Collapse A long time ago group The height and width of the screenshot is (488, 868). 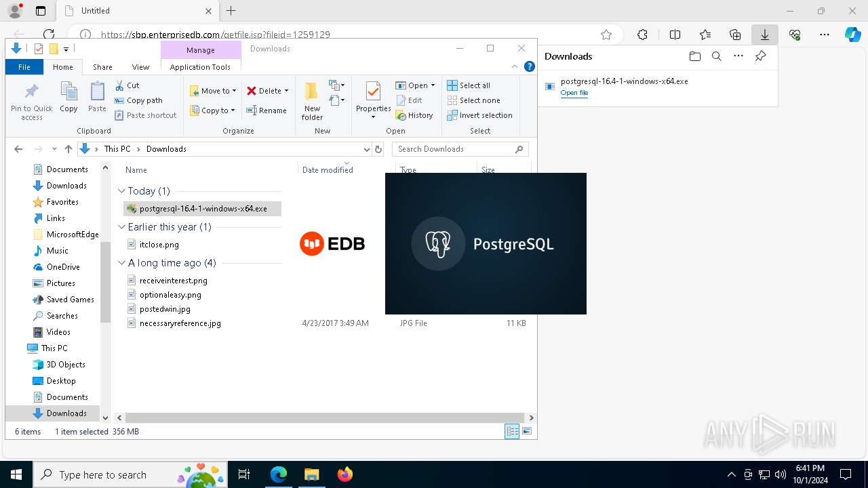(x=122, y=263)
